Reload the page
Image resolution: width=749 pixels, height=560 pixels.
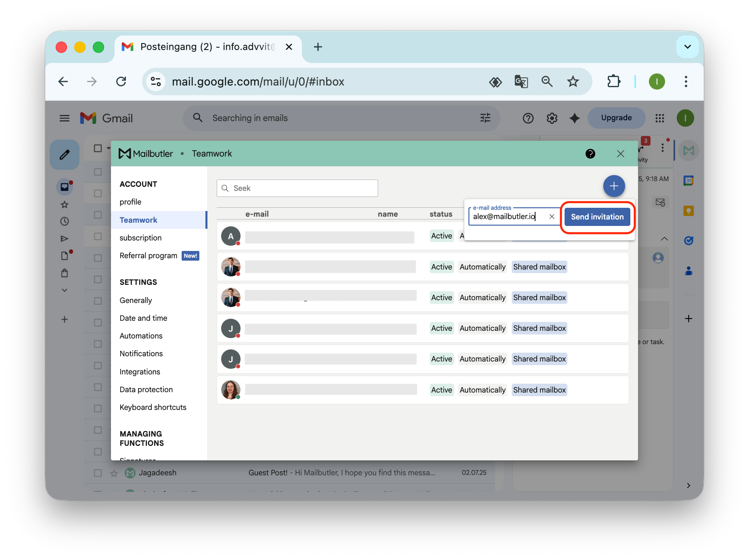click(x=121, y=81)
